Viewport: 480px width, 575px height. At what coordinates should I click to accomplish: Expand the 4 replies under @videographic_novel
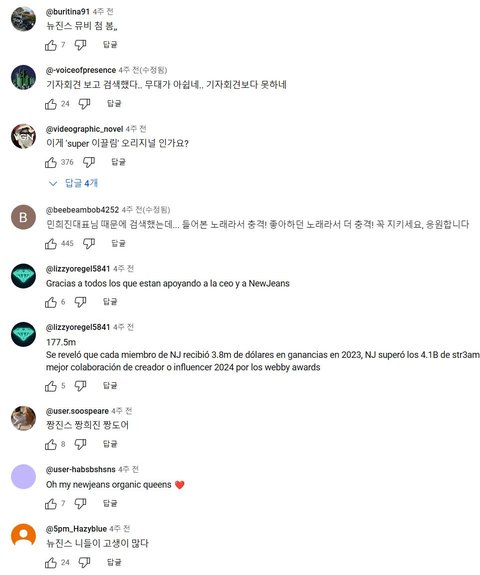(73, 183)
